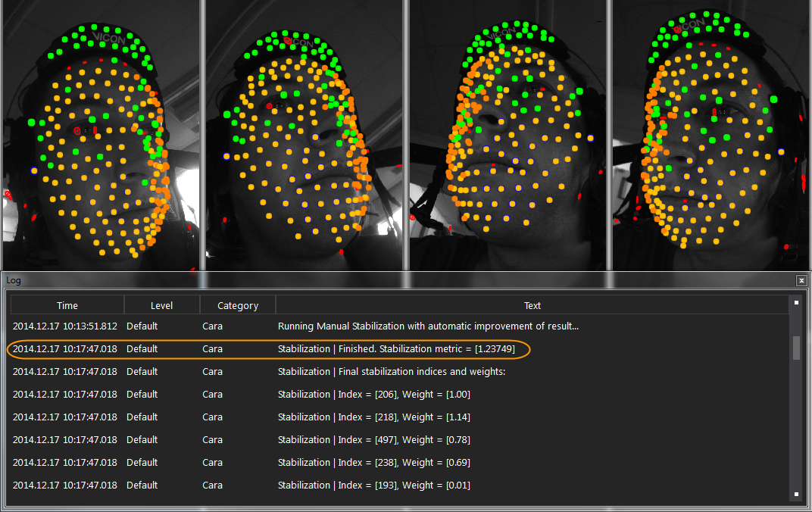Click the Log scrollbar down arrow
This screenshot has width=812, height=512.
pos(796,495)
